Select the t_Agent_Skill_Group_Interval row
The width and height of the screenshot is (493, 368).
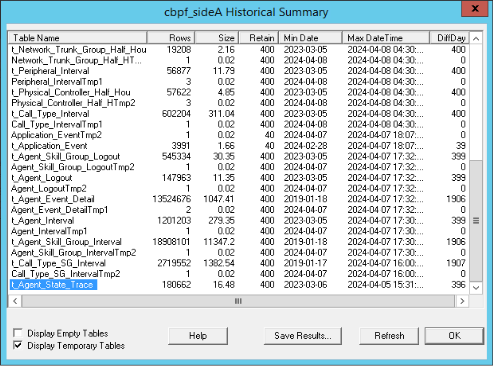239,242
